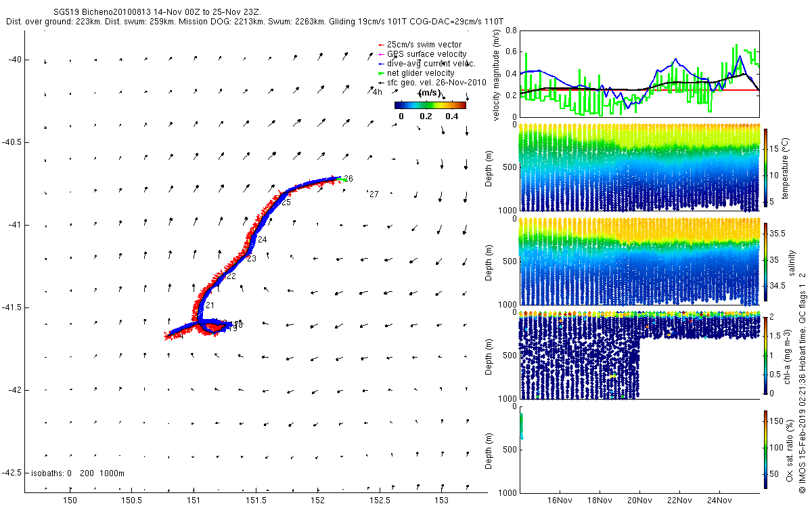Click the 'Ox. sat. ratio (%)' label
812x508 pixels.
click(790, 450)
